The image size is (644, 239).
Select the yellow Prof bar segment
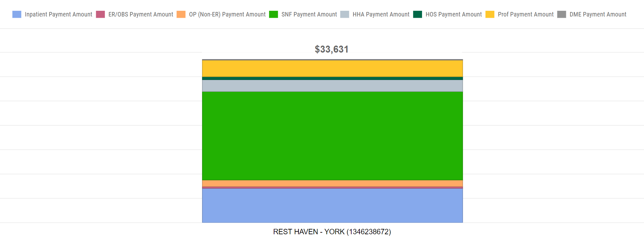point(332,68)
